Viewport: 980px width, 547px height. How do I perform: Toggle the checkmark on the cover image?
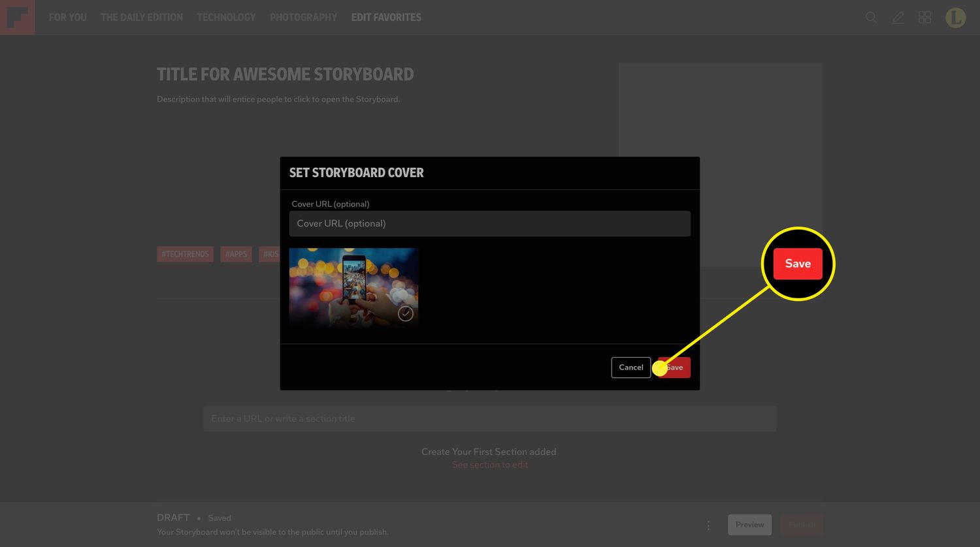406,314
